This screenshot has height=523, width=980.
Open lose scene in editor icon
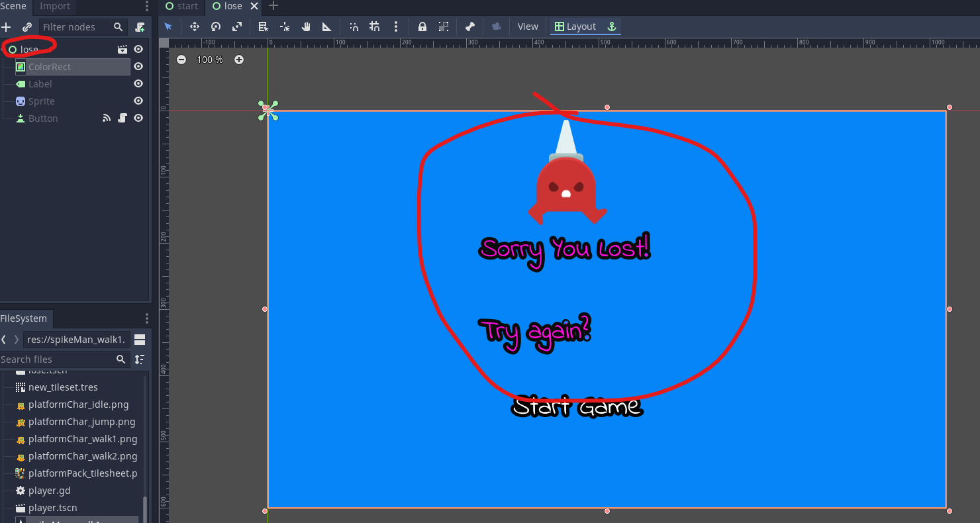click(x=122, y=49)
